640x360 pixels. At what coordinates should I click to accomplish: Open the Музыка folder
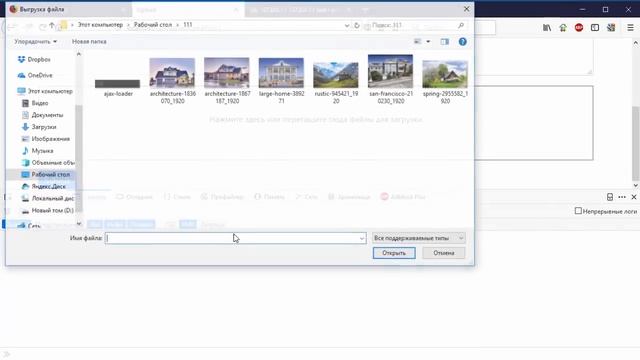(38, 151)
